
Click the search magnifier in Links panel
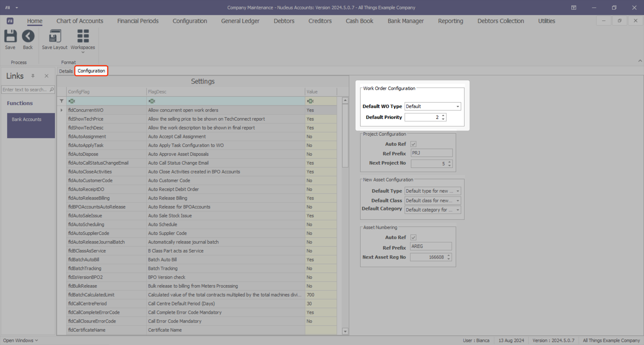click(52, 89)
